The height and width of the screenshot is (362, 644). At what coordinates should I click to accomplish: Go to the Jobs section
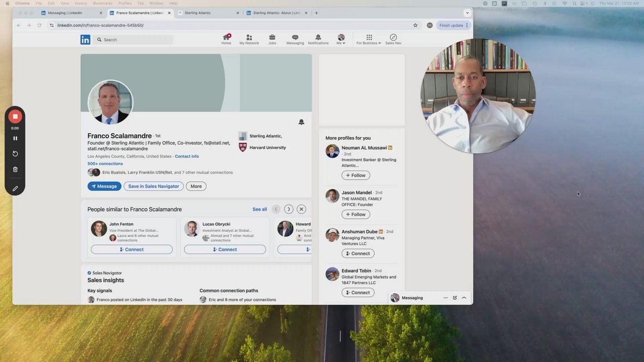(x=272, y=39)
